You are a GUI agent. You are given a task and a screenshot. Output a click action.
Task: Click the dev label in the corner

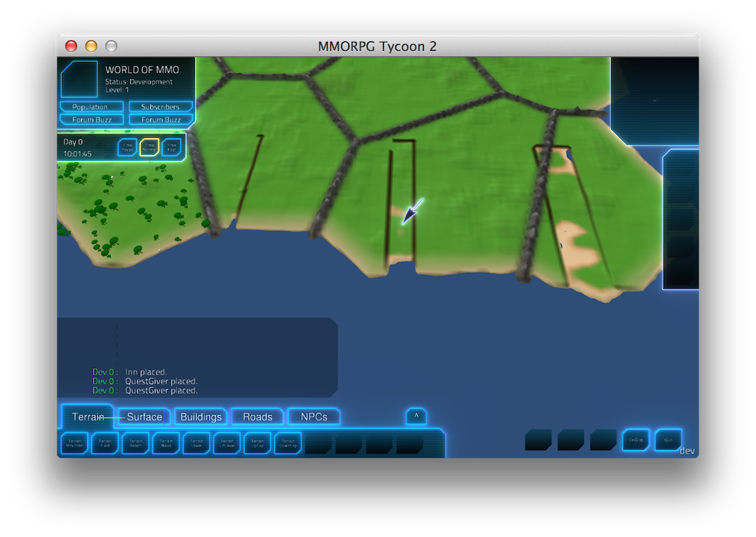(687, 451)
